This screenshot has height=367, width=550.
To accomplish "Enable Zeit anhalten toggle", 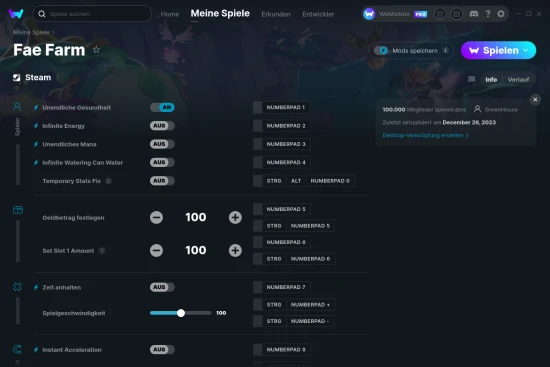I will tap(162, 287).
